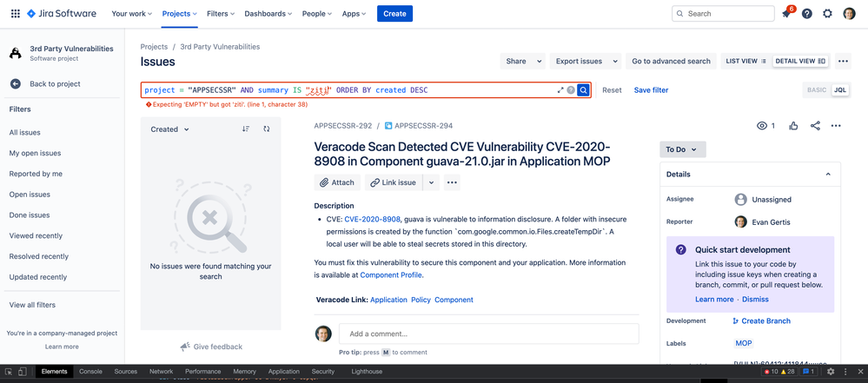Open the help question mark icon
868x383 pixels.
tap(807, 14)
